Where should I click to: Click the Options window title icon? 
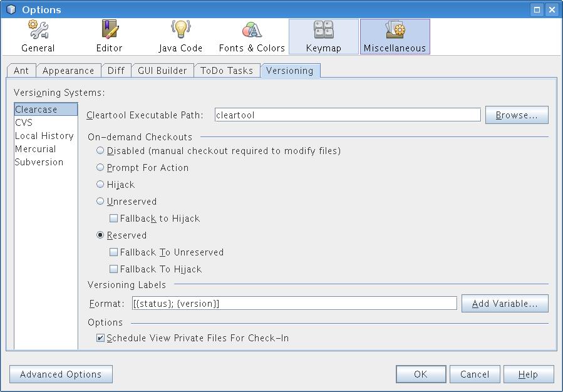click(x=11, y=9)
